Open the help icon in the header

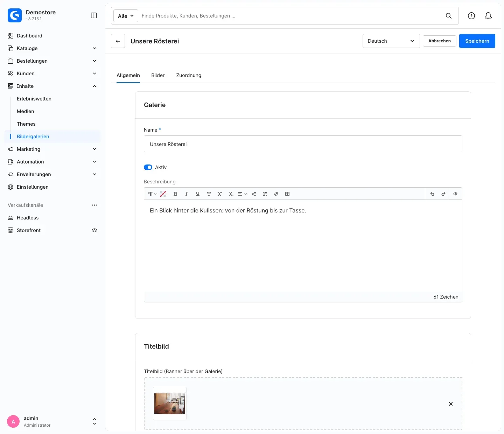point(471,16)
